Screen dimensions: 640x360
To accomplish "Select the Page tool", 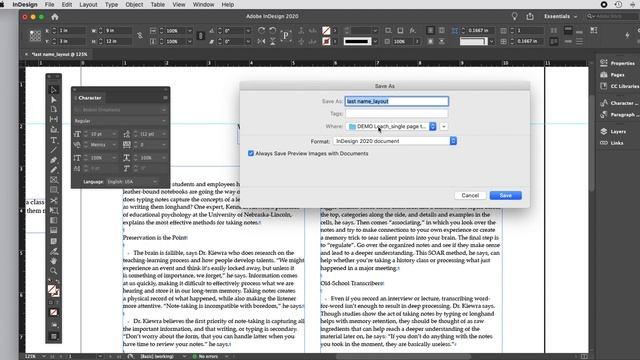I will pyautogui.click(x=53, y=109).
